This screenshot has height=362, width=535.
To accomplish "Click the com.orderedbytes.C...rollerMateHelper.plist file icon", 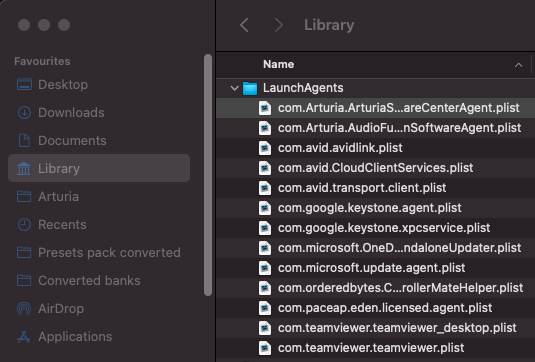I will tap(265, 288).
